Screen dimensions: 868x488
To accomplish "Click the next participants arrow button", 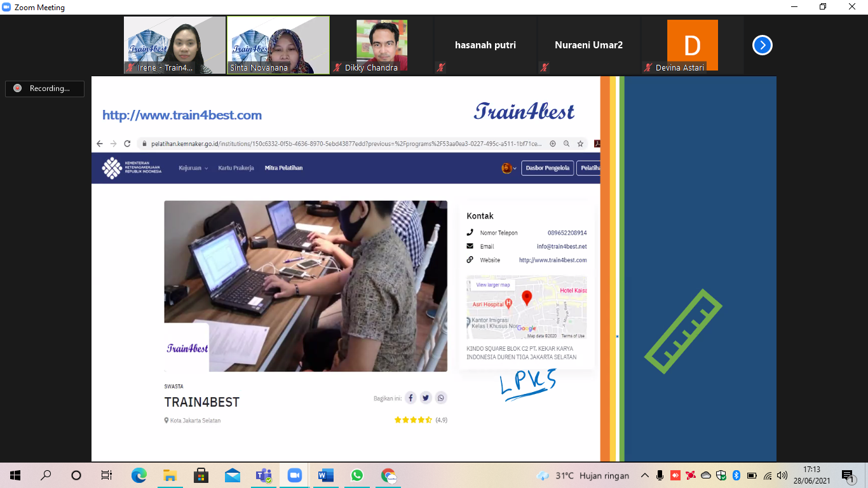I will click(762, 45).
